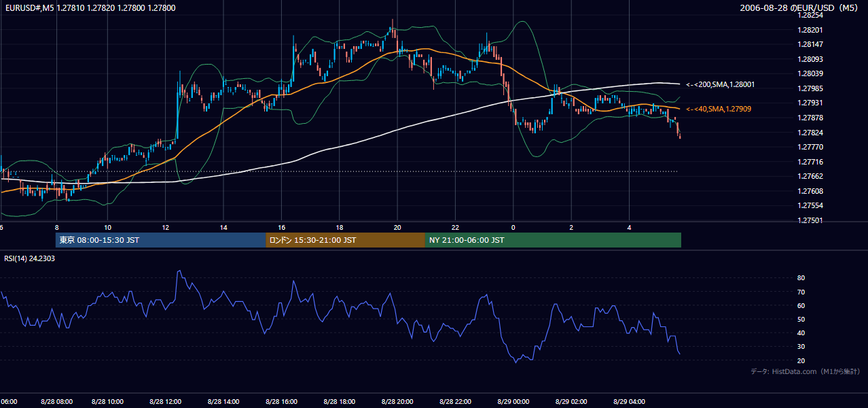Click the 8/28 12:00 date label
868x408 pixels.
(165, 402)
